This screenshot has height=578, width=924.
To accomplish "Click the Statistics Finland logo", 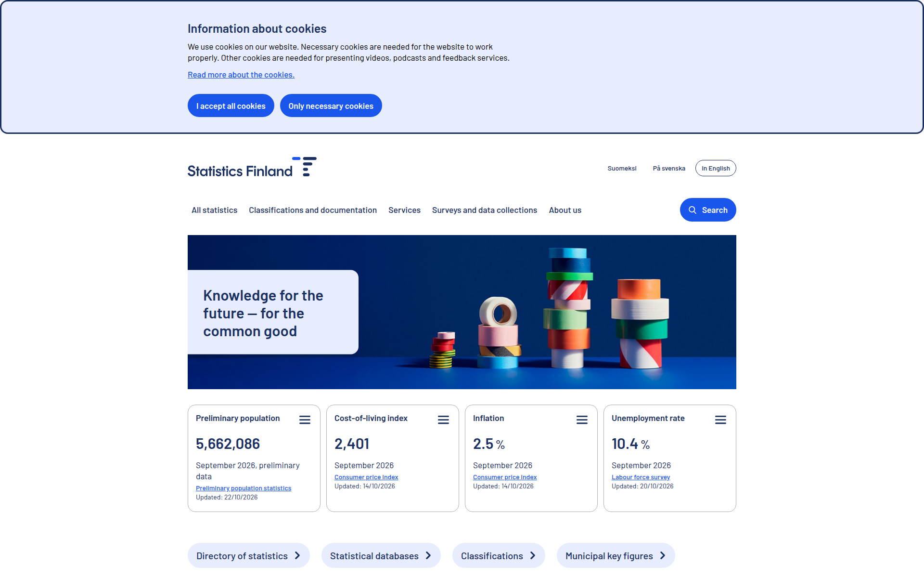I will tap(252, 167).
